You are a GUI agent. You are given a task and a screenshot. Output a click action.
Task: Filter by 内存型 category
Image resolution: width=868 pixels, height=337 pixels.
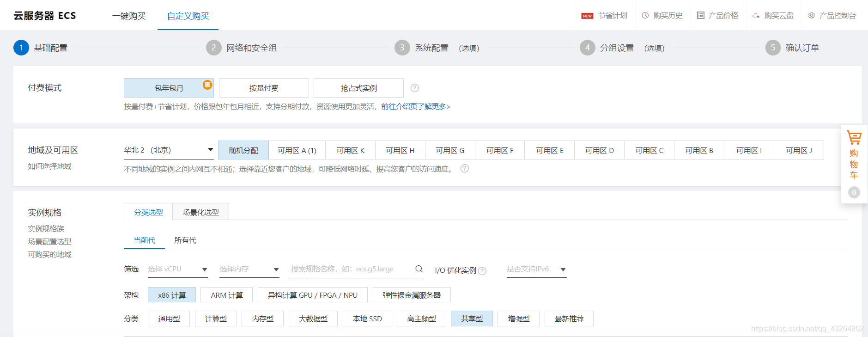[x=262, y=319]
